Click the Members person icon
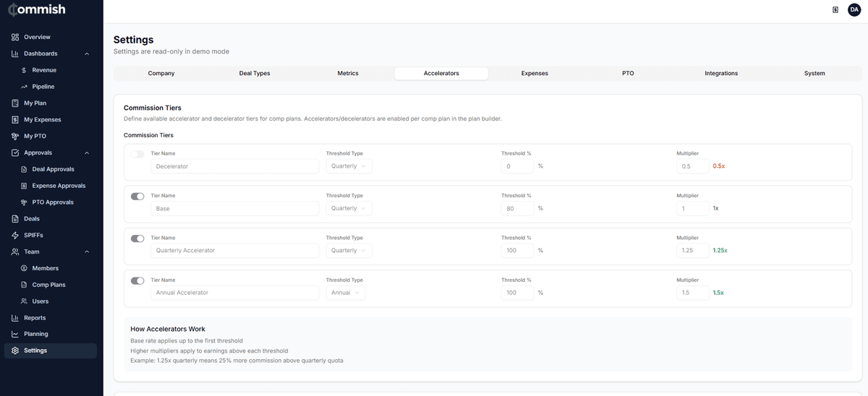The image size is (868, 396). (24, 268)
